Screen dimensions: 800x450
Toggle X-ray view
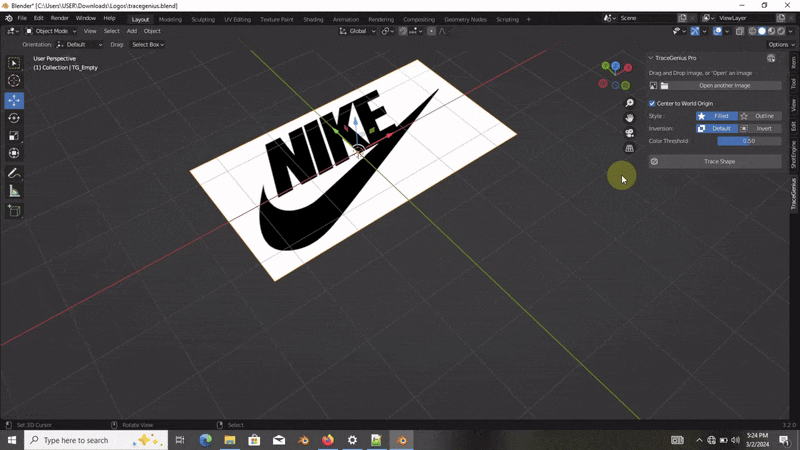739,31
